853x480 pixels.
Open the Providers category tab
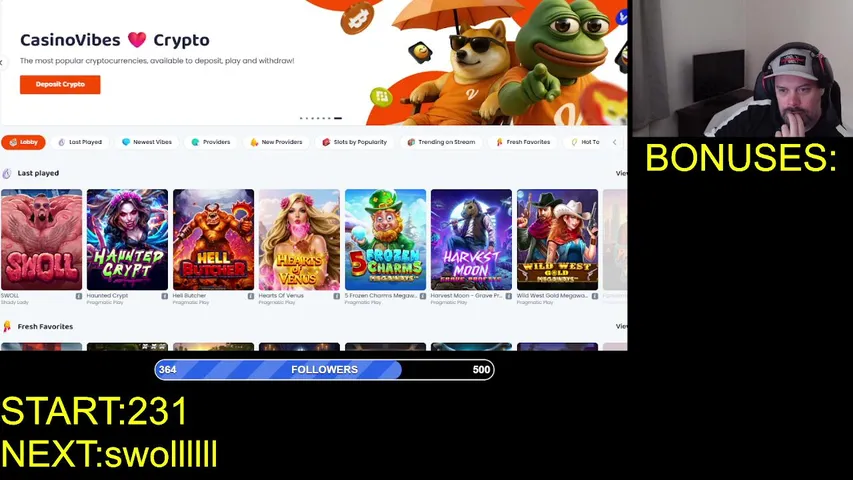coord(211,142)
